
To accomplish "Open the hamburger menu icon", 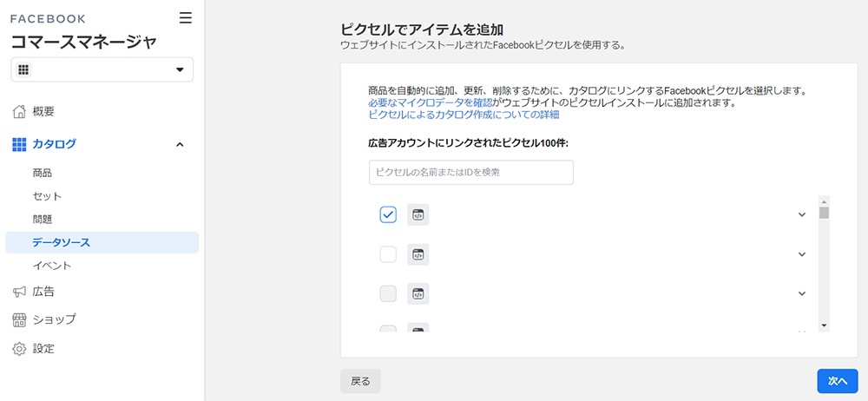I will coord(186,18).
